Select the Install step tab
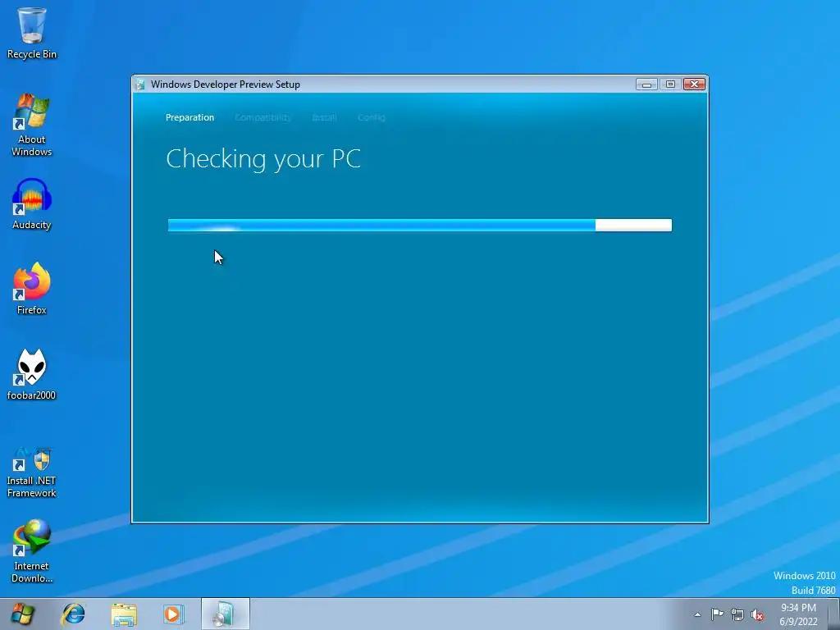Viewport: 840px width, 630px height. (x=324, y=117)
